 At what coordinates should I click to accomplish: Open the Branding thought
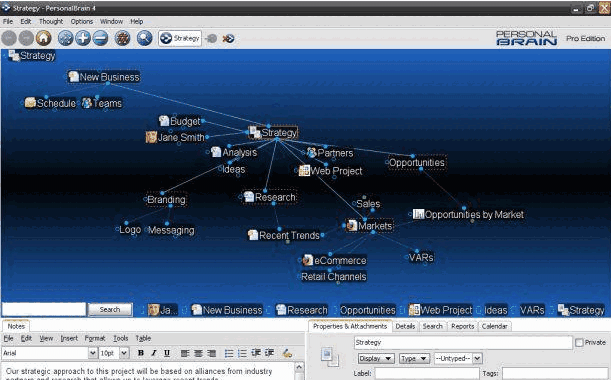[166, 200]
